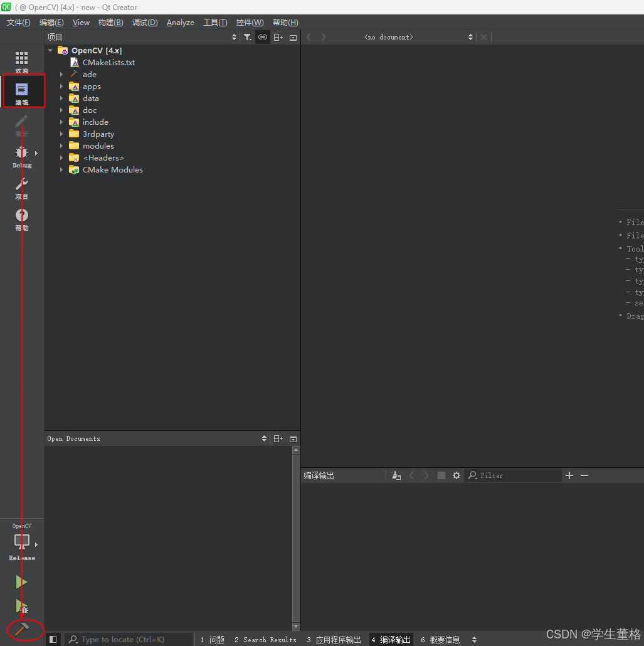Open compile output settings gear
The width and height of the screenshot is (644, 646).
(x=456, y=475)
